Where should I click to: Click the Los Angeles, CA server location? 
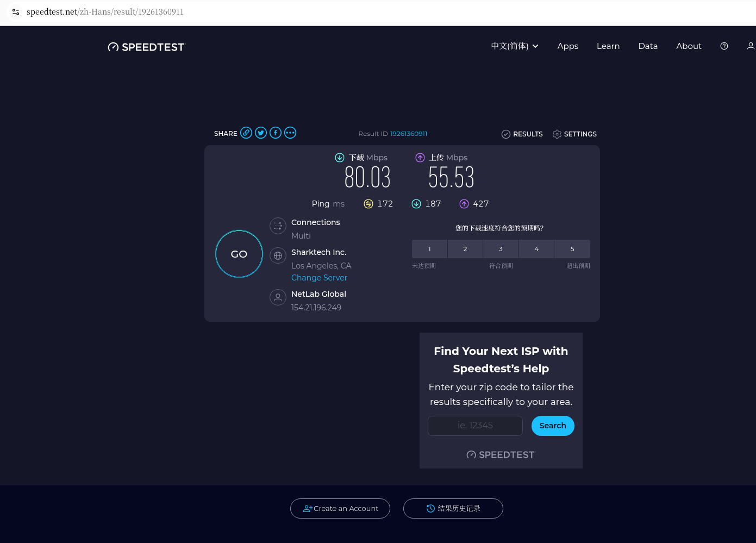click(x=321, y=266)
